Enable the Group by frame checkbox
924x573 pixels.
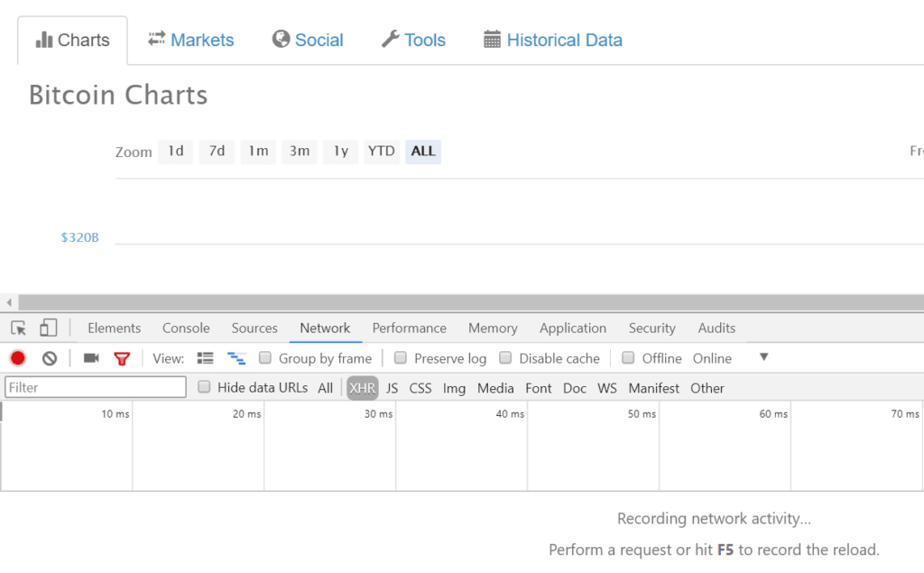click(265, 358)
